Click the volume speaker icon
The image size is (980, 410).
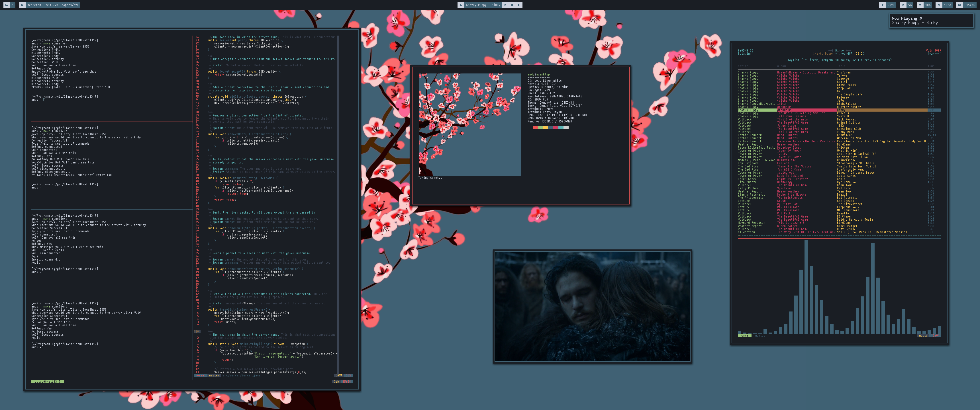[939, 5]
